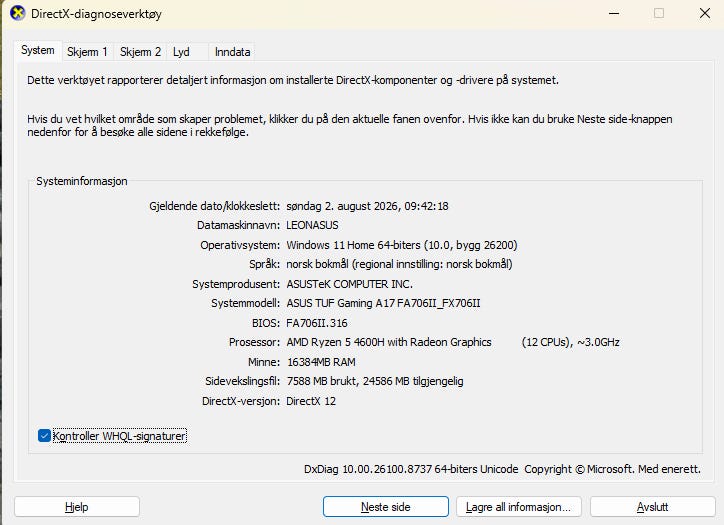Click the 16384MB RAM memory value
Screen dimensions: 724x525
321,362
